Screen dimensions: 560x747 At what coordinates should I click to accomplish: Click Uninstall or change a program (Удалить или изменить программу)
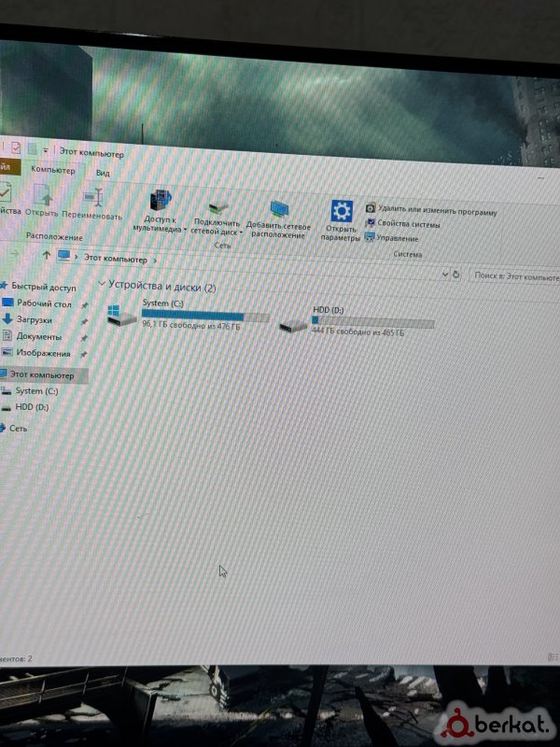(x=431, y=210)
